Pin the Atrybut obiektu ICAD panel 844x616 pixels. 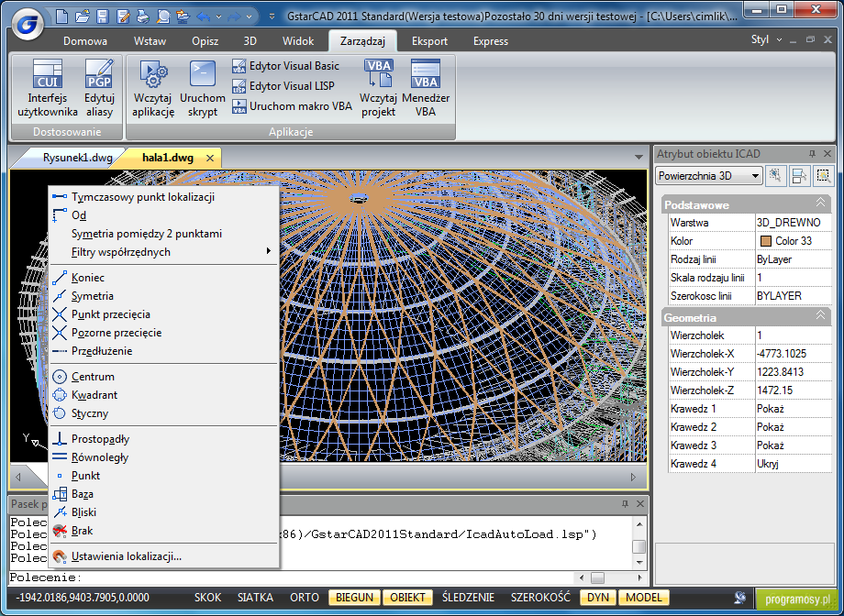[812, 154]
